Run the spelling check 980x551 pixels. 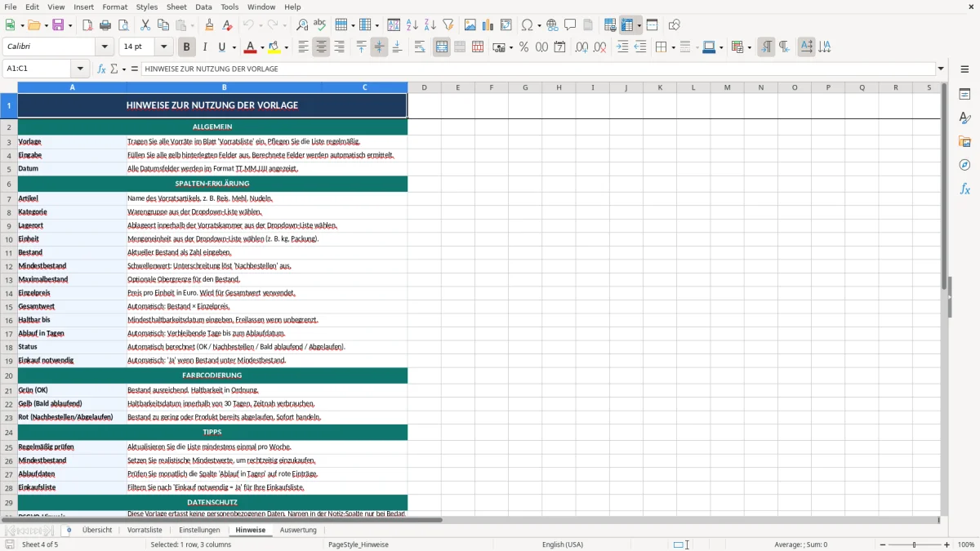point(320,25)
